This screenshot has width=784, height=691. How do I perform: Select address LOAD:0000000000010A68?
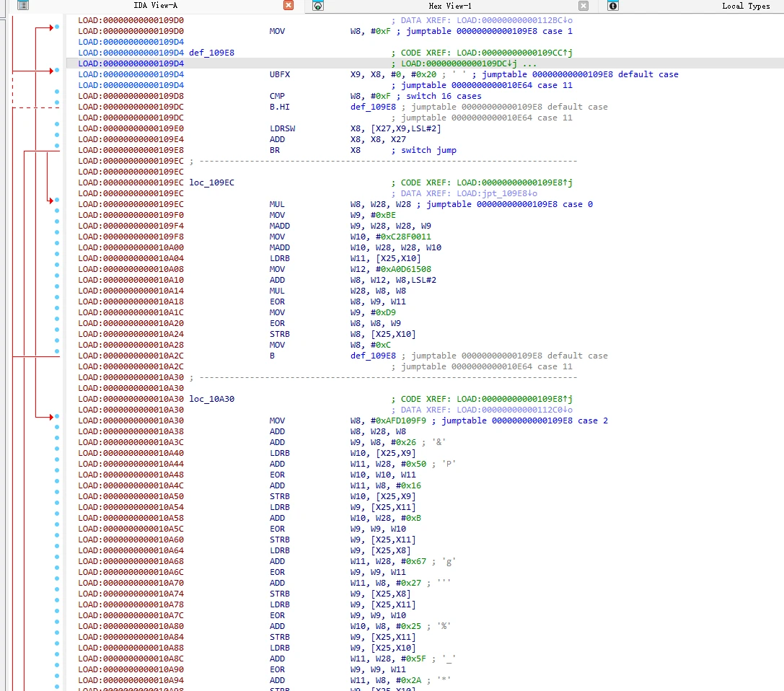(131, 561)
